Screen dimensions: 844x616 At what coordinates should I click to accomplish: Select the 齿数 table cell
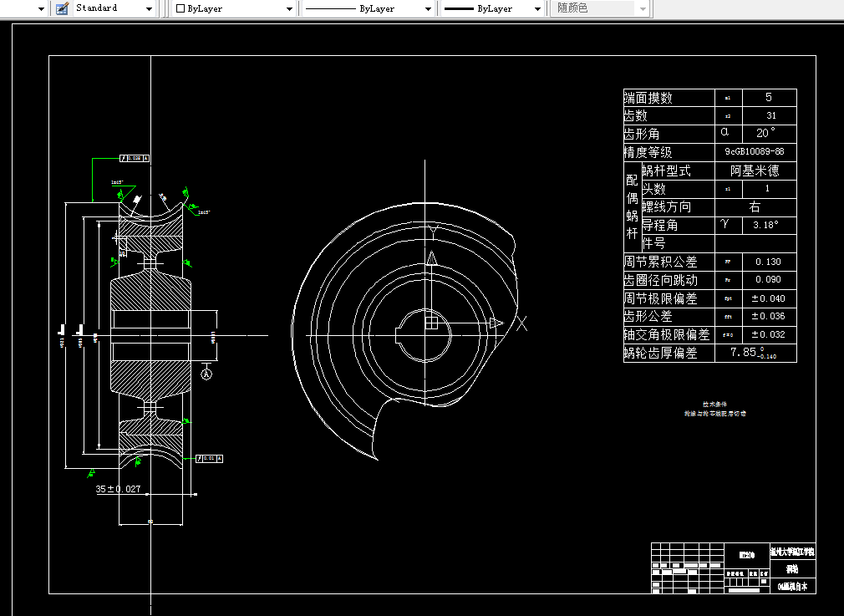click(x=669, y=115)
